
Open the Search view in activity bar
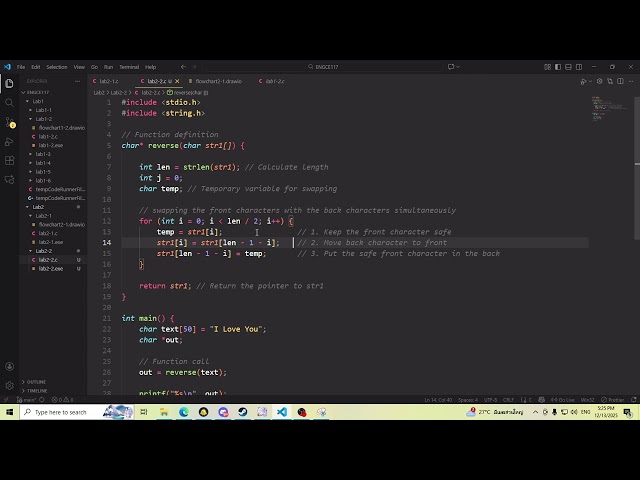(x=9, y=103)
